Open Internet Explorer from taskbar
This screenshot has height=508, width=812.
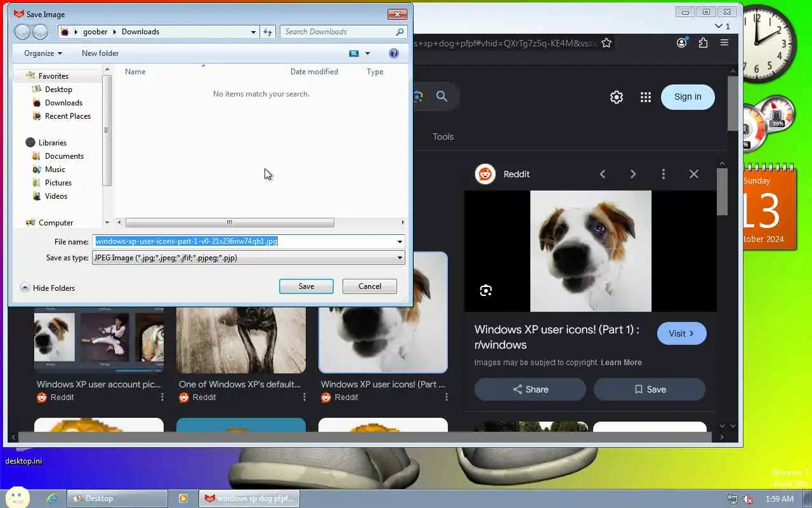[52, 498]
